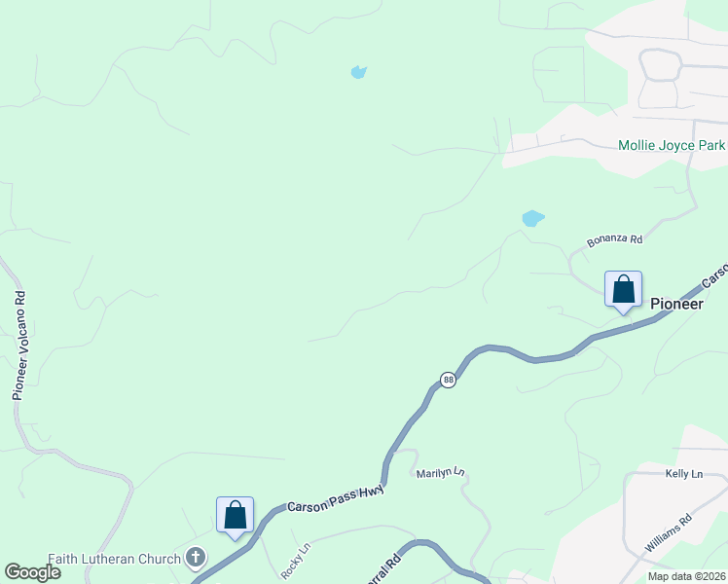Select the Bonanza Rd label
728x584 pixels.
[615, 240]
